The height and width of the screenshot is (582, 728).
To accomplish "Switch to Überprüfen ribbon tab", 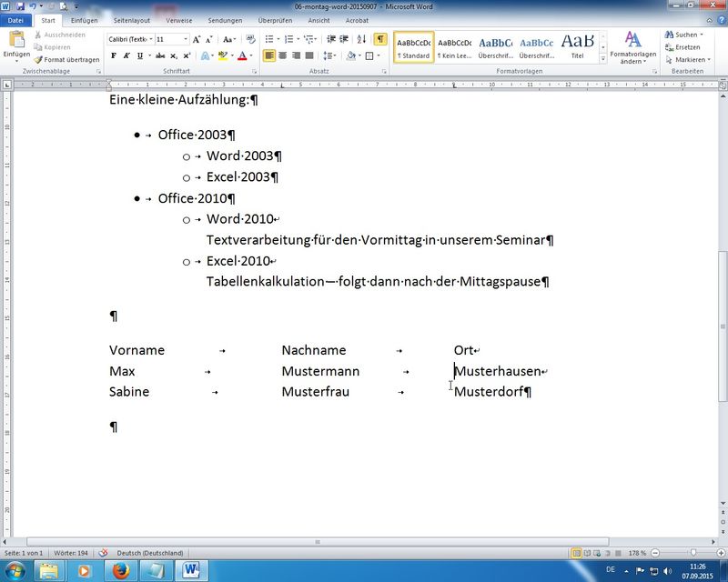I will click(x=276, y=20).
